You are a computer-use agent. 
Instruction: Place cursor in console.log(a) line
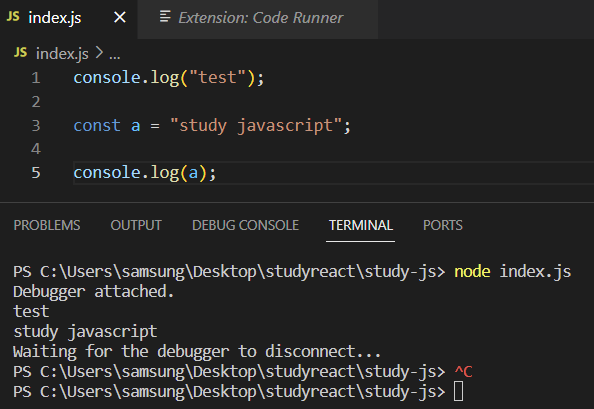(145, 173)
